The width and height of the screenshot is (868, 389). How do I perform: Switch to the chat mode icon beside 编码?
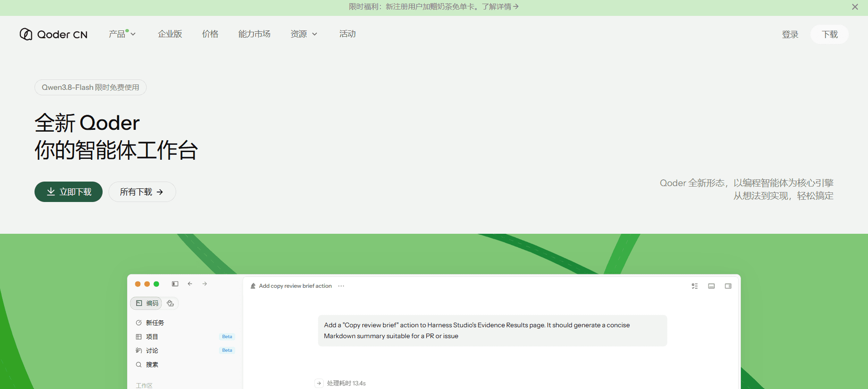[x=170, y=303]
